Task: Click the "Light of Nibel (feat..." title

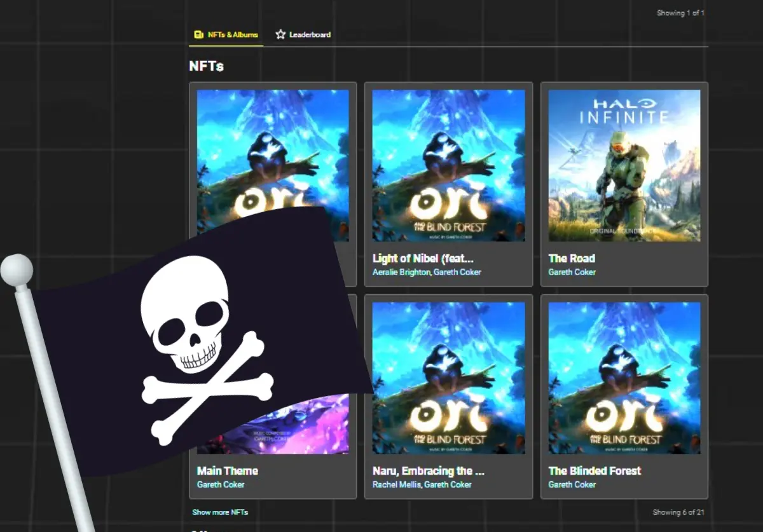Action: [423, 259]
